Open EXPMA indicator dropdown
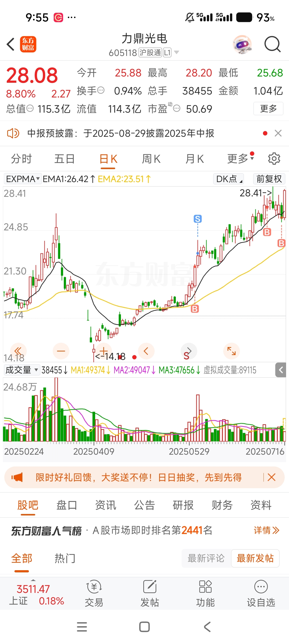The image size is (289, 644). [x=23, y=179]
